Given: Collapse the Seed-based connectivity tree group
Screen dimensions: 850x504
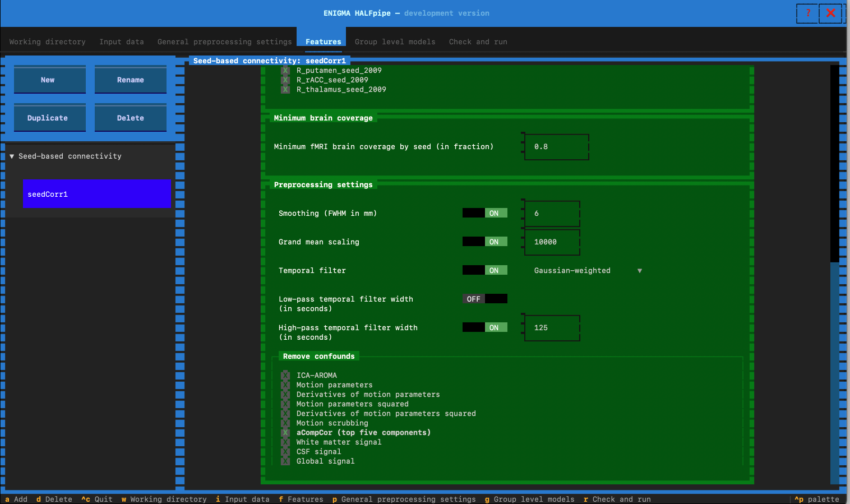Looking at the screenshot, I should [12, 156].
